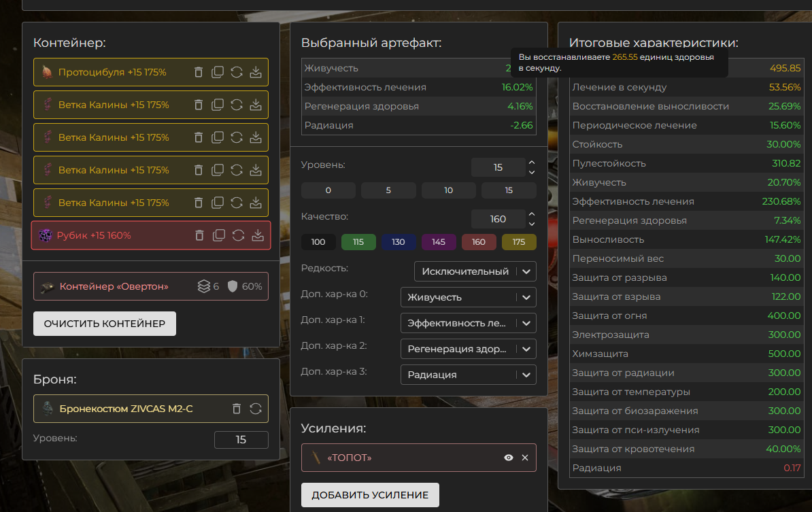Delete the Протоцибуля artifact with trash icon

point(199,72)
